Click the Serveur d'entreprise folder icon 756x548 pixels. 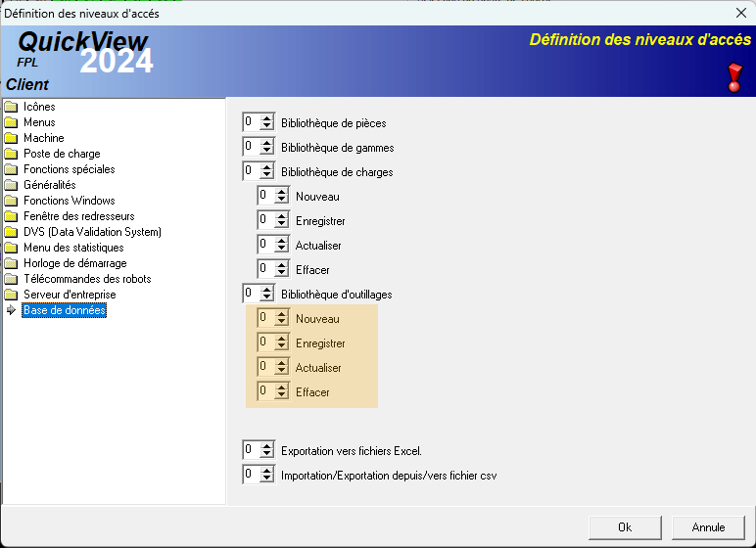[11, 295]
